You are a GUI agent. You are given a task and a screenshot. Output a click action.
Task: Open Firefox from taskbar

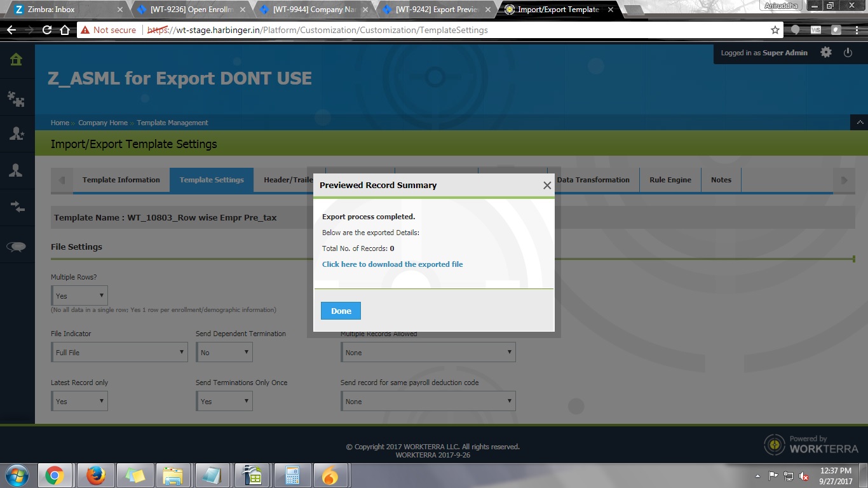96,475
